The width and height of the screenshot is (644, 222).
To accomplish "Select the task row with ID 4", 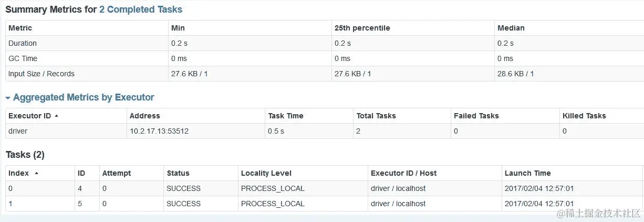I will pos(325,188).
